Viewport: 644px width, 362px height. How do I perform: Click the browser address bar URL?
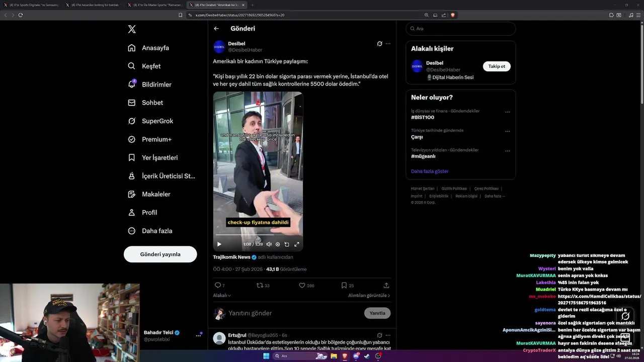click(x=240, y=15)
